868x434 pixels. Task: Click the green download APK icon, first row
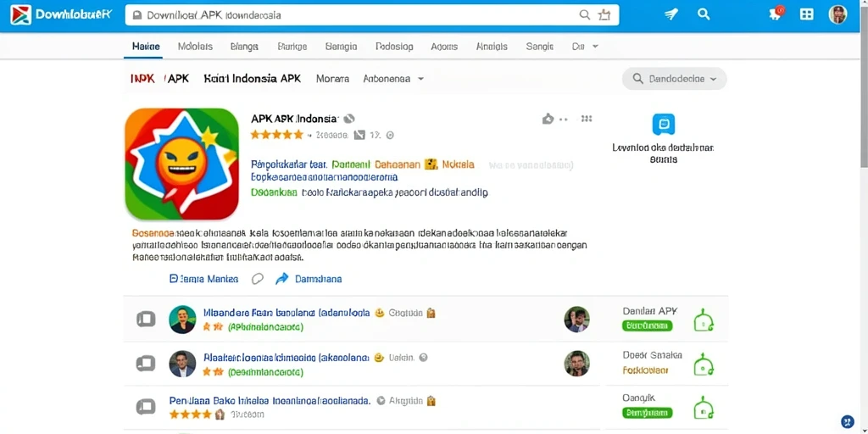coord(703,320)
